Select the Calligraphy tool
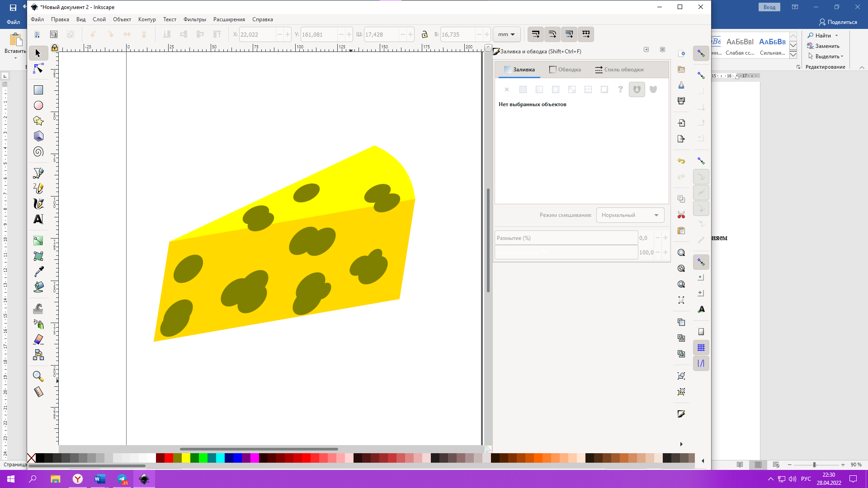 tap(38, 204)
